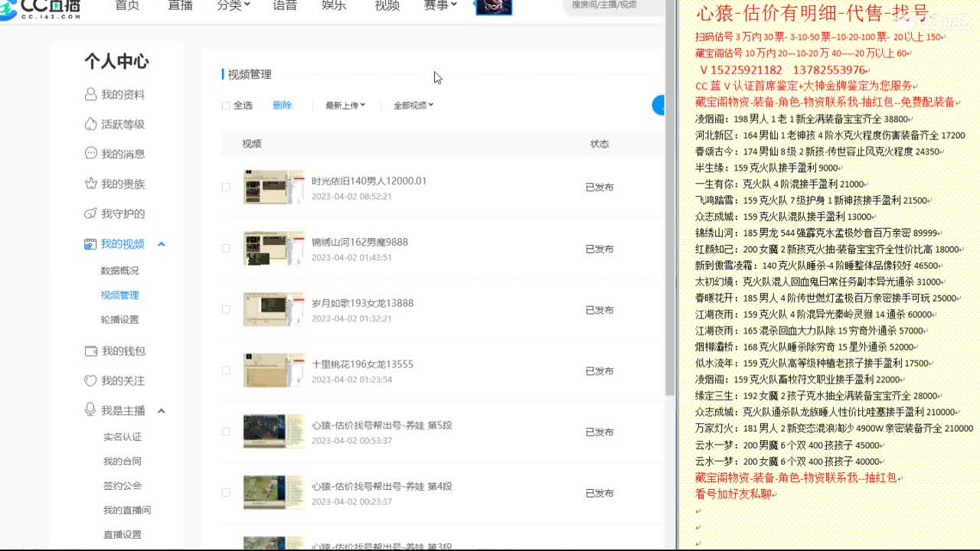Open thumbnail of 养娃 第5段 video

coord(273,432)
